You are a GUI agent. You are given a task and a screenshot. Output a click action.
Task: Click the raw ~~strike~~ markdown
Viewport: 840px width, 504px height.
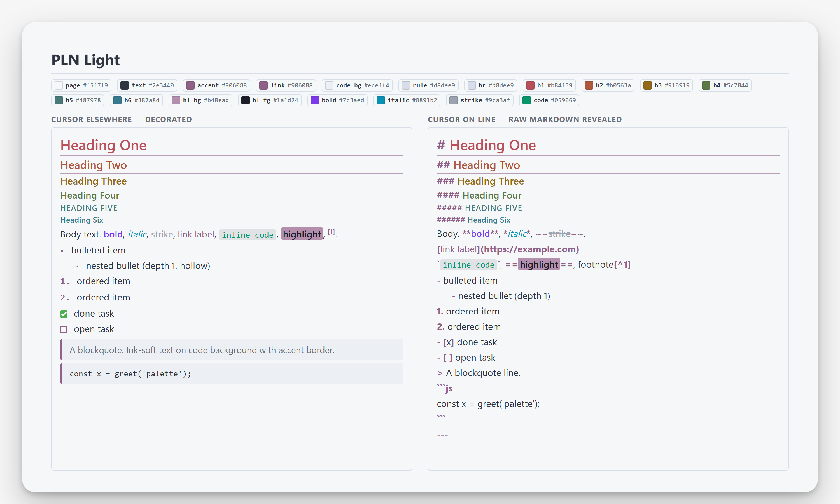559,234
